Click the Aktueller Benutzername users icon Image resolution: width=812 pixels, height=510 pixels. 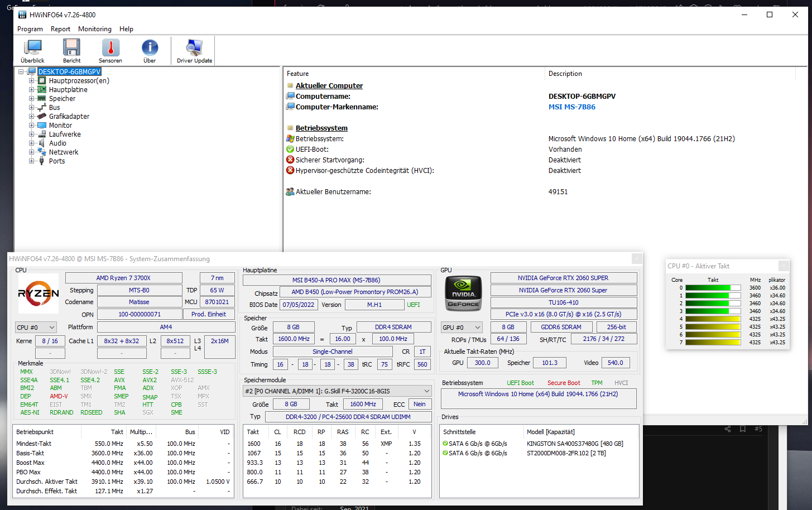coord(290,191)
